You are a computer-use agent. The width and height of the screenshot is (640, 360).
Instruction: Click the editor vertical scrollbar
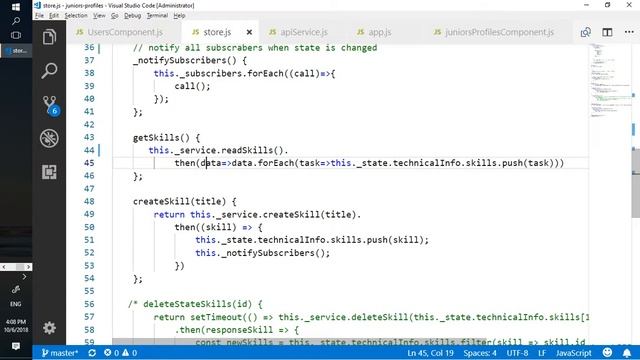pos(636,183)
